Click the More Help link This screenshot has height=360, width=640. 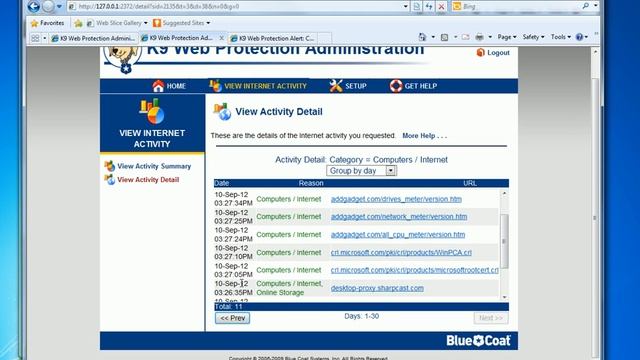pos(424,136)
